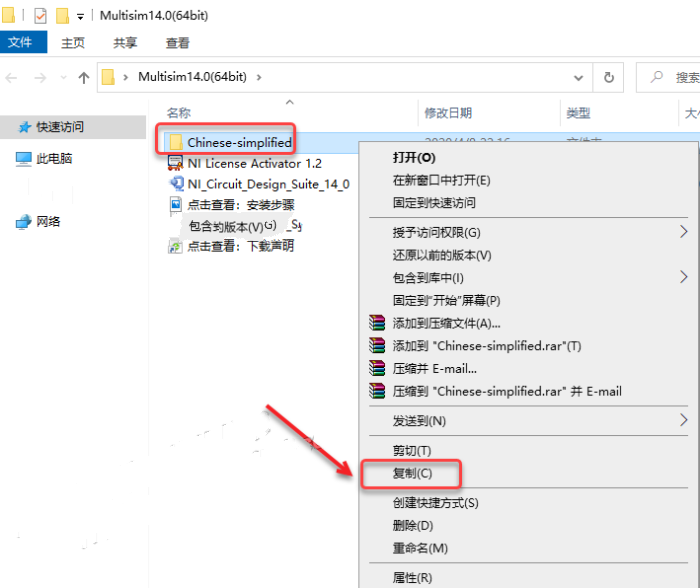The width and height of the screenshot is (700, 588).
Task: Open quick access toolbar customize dropdown
Action: [80, 17]
